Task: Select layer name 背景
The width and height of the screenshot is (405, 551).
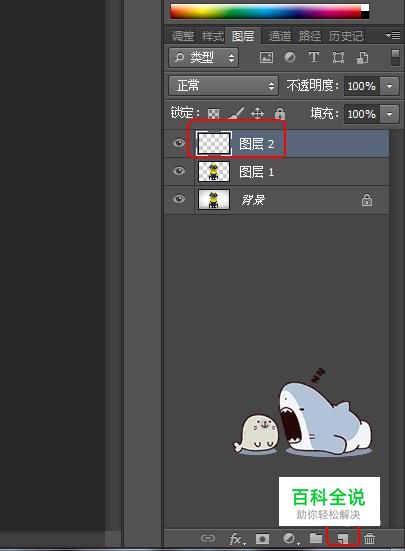Action: [x=253, y=200]
